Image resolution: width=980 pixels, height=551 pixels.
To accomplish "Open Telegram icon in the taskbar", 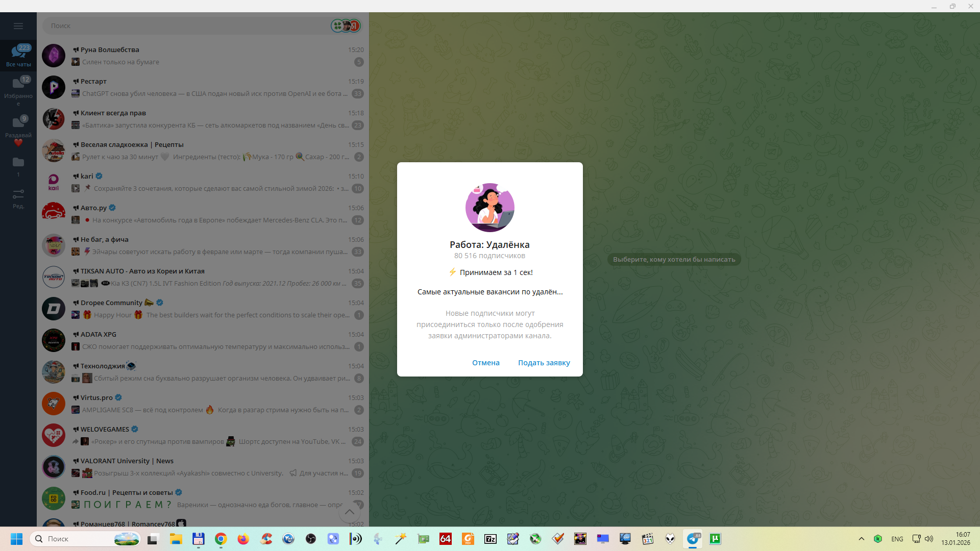I will pos(693,539).
